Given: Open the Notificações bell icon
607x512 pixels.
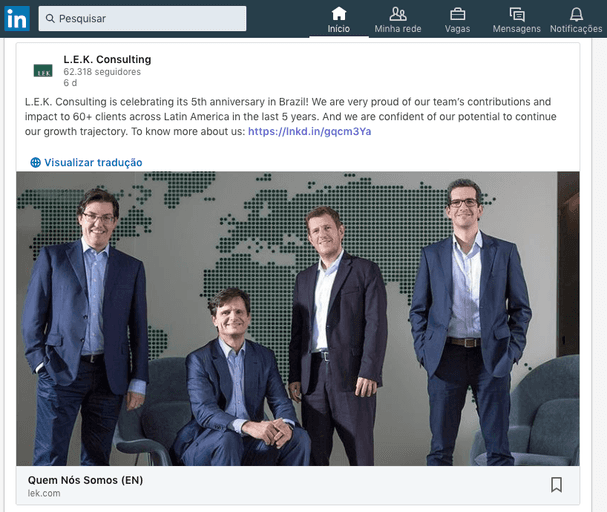Looking at the screenshot, I should click(x=576, y=14).
